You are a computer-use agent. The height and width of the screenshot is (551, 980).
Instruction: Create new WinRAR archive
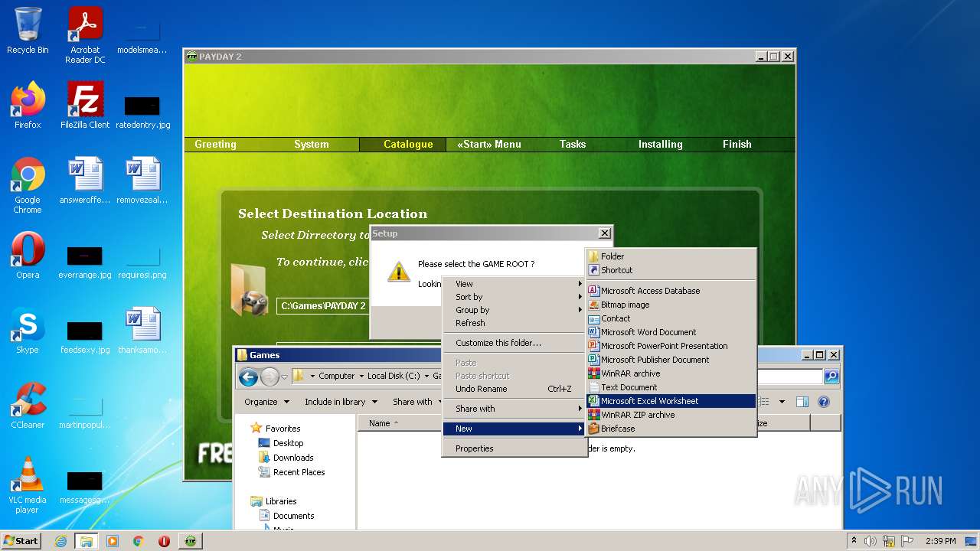(x=671, y=373)
